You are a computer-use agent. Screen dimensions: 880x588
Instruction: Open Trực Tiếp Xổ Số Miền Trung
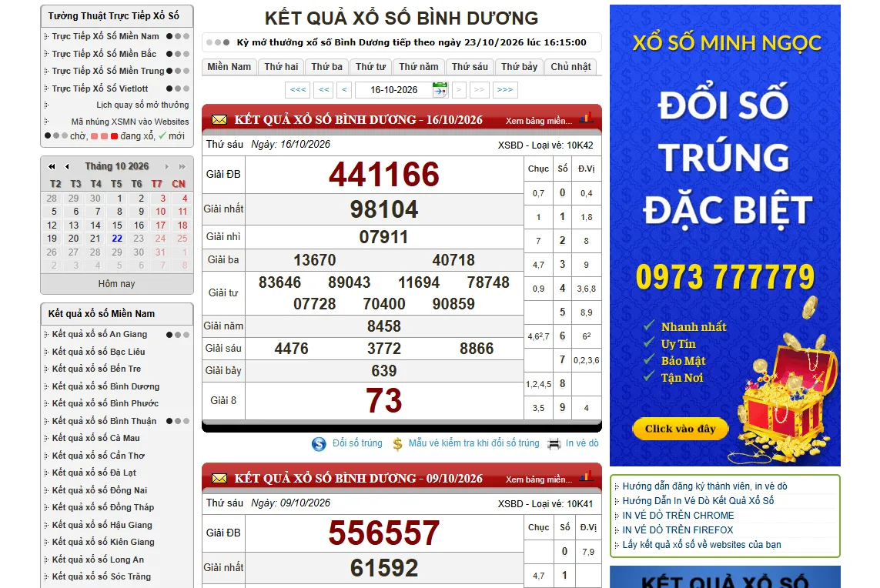point(109,71)
